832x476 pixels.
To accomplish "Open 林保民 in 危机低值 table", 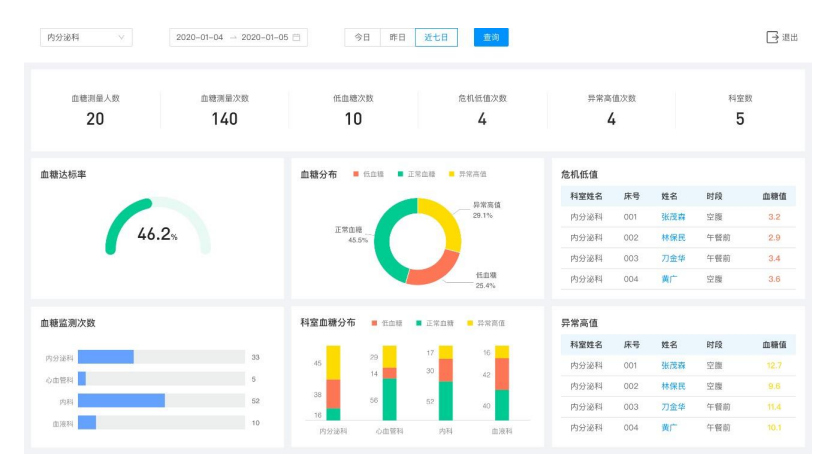I will pos(673,237).
